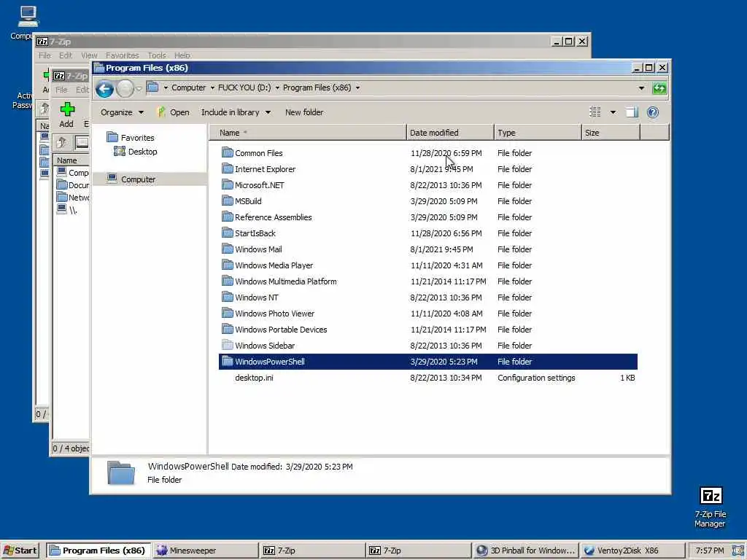Select the Windows Media Player folder icon
The image size is (747, 560).
[x=228, y=265]
